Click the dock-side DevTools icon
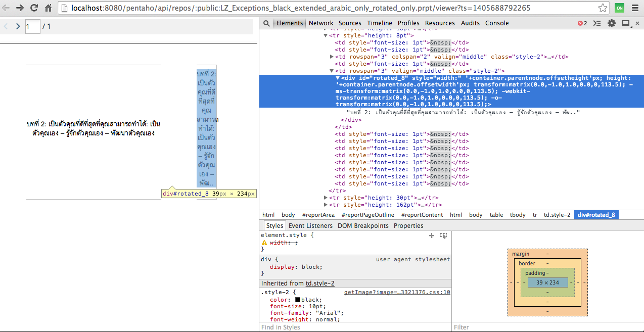 click(626, 23)
